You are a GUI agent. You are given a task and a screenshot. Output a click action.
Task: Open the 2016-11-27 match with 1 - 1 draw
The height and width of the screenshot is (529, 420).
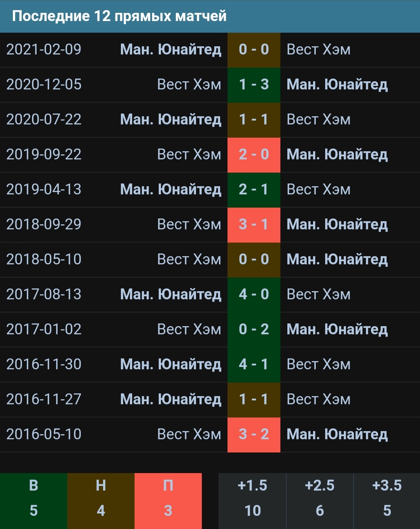(210, 400)
